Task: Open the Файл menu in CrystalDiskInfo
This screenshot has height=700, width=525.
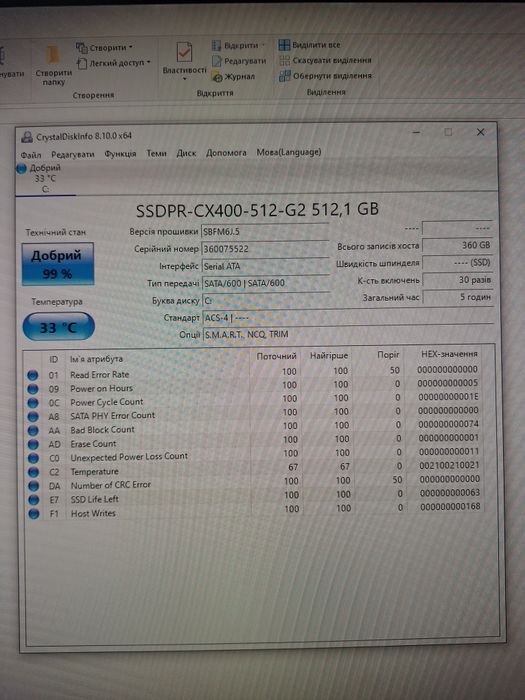Action: coord(31,154)
